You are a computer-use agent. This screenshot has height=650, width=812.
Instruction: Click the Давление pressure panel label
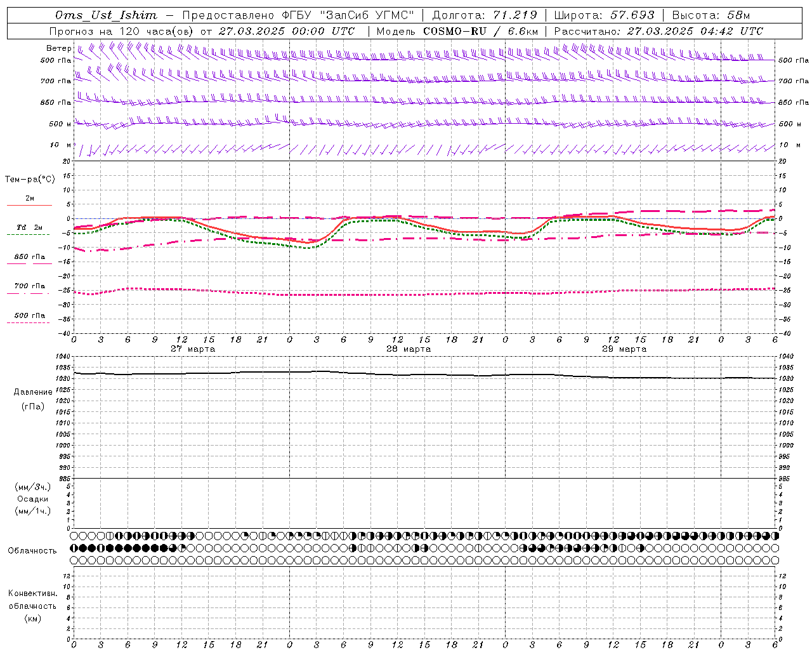(33, 392)
